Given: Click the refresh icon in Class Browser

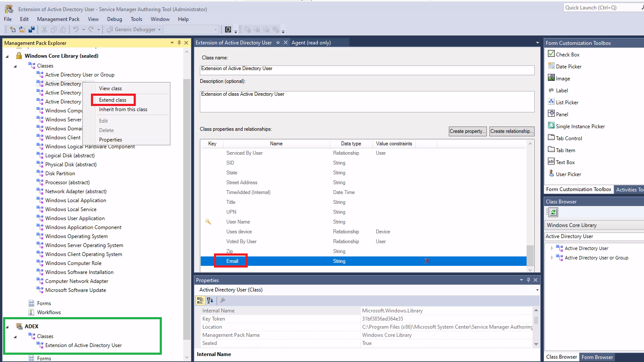Looking at the screenshot, I should (553, 212).
